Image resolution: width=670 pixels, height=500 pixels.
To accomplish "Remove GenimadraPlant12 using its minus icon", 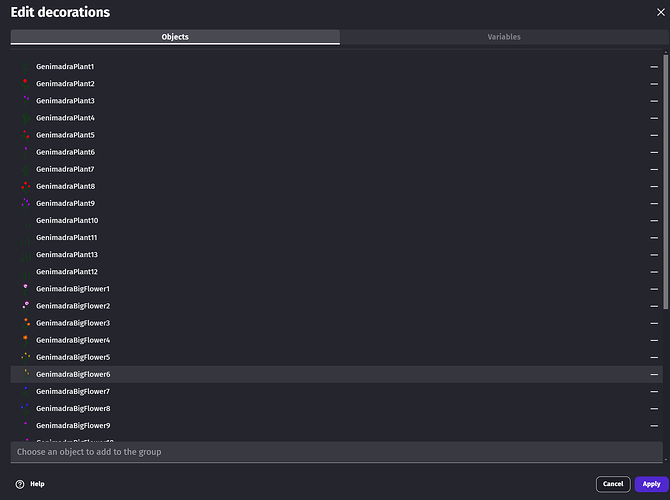I will pos(654,272).
